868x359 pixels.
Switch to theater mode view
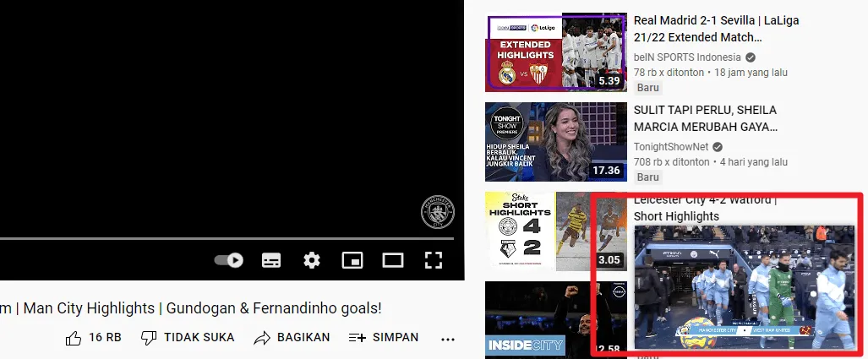pos(393,260)
